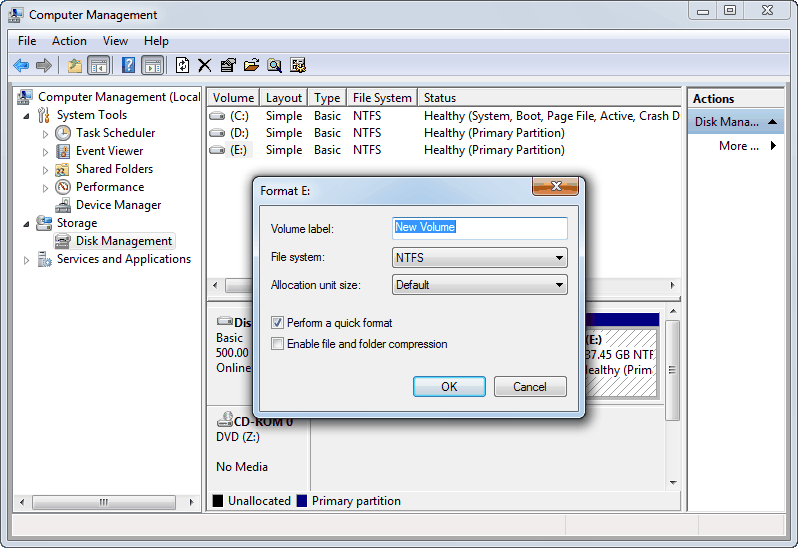This screenshot has width=798, height=548.
Task: Sort by the Type column header
Action: [x=327, y=98]
